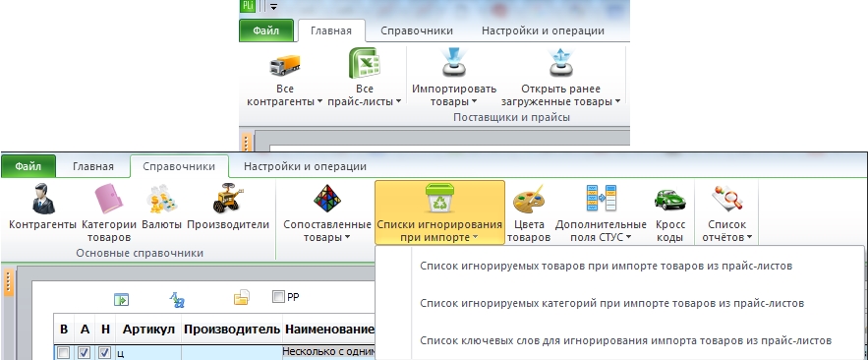Open the Производители robot icon
Viewport: 868px width, 360px height.
tap(227, 198)
